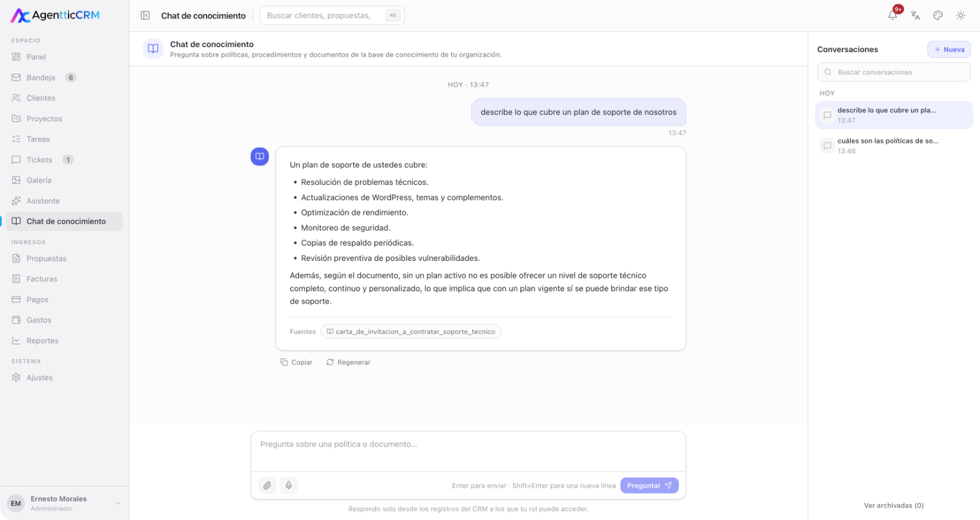Open conversation 'describe lo que cubre un pla...'
Screen dimensions: 980x520
(894, 115)
